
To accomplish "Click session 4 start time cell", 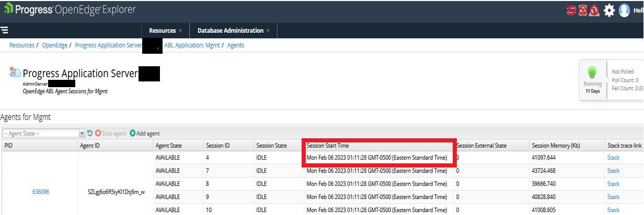I will tap(379, 158).
